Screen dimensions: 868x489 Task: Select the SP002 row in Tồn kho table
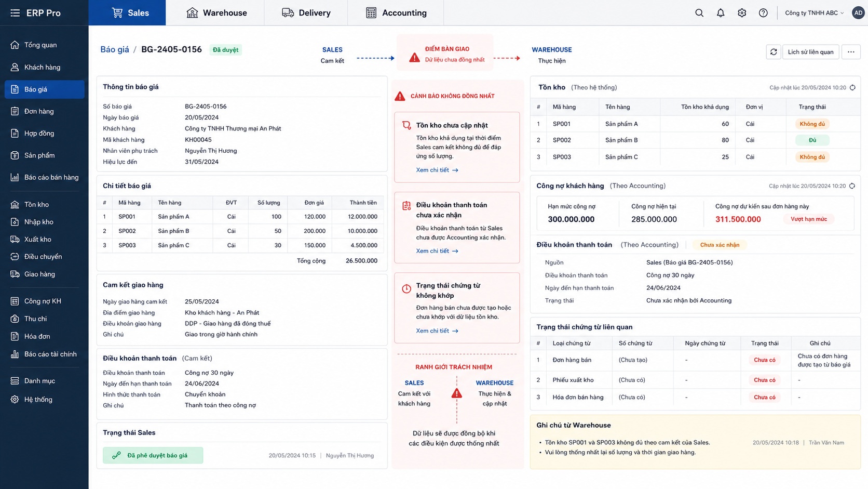(695, 140)
